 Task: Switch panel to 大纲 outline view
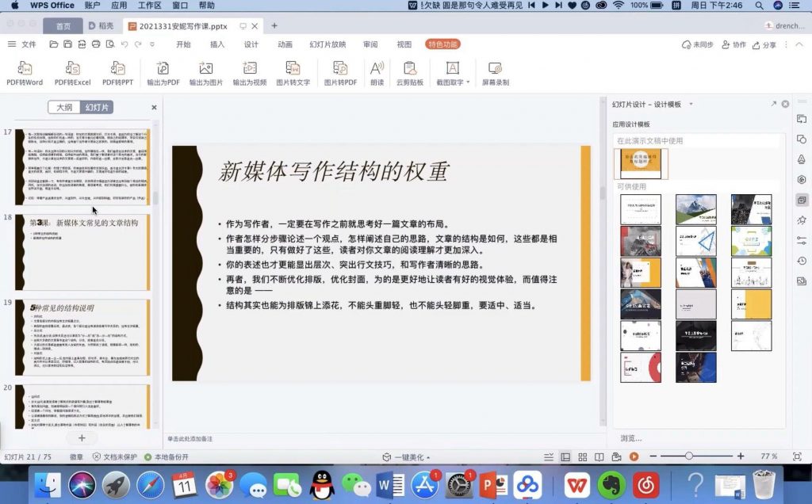click(x=64, y=107)
